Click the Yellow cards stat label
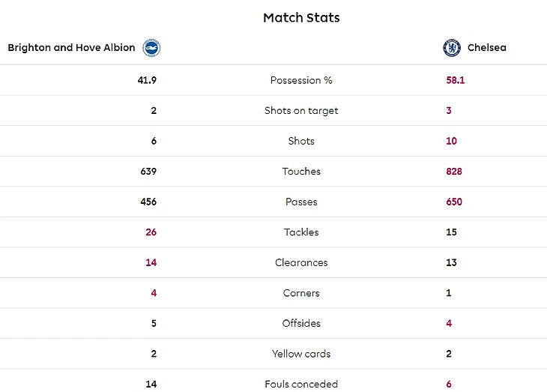 coord(301,354)
